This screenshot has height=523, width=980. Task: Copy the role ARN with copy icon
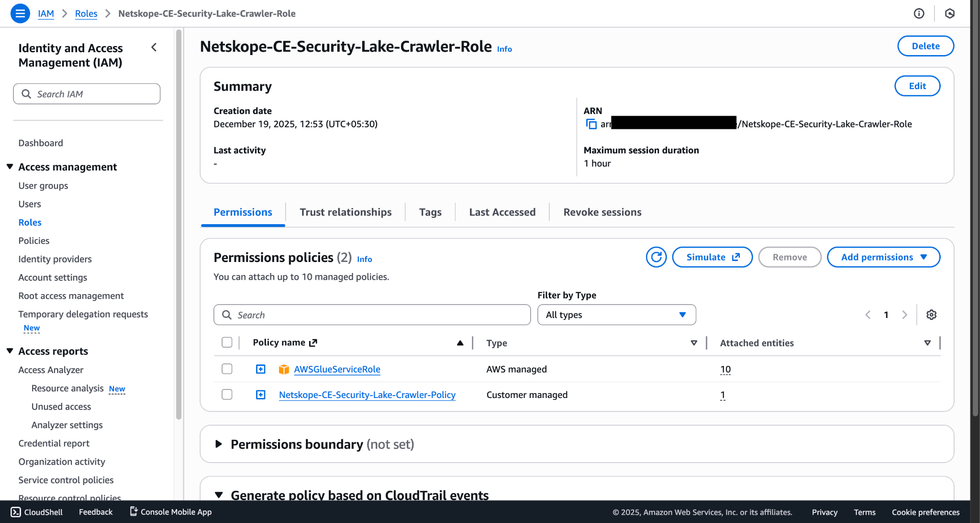tap(591, 124)
